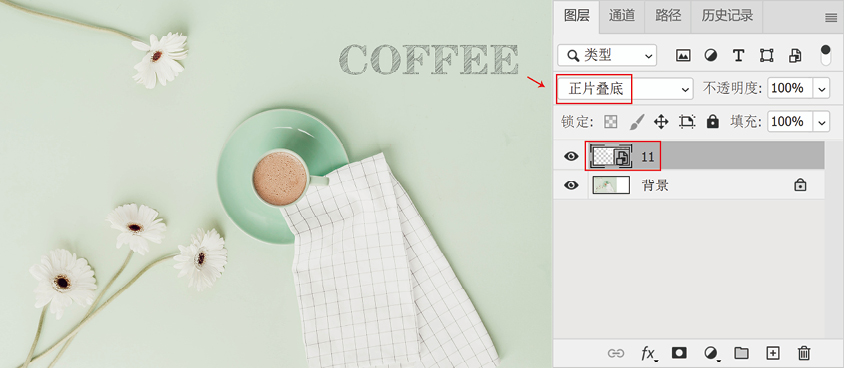Add layer style fx button
Image resolution: width=844 pixels, height=368 pixels.
click(649, 353)
